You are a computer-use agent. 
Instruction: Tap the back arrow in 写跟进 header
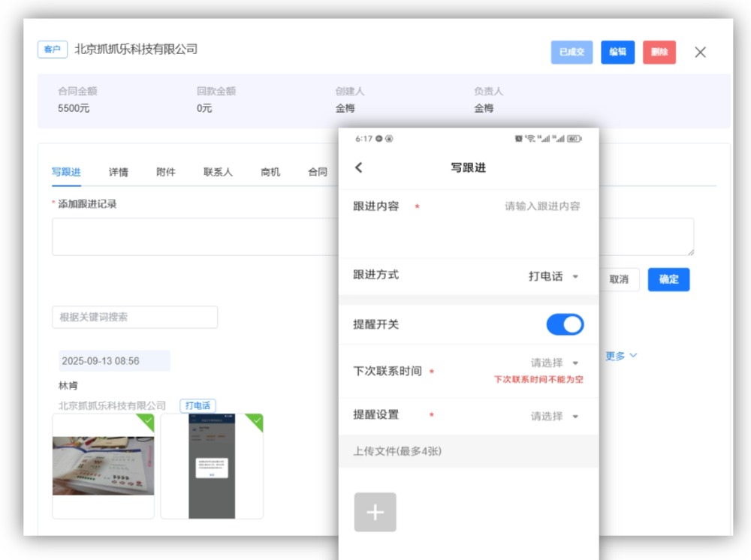tap(359, 167)
